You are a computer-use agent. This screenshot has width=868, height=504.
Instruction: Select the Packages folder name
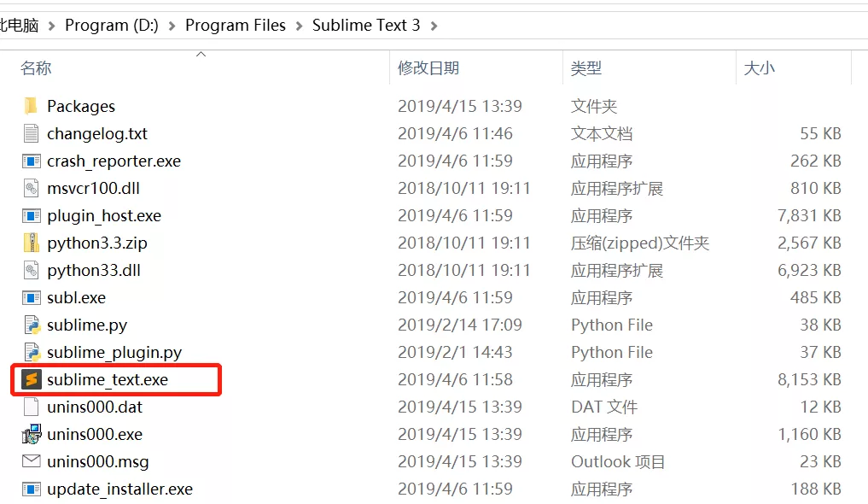pos(81,106)
